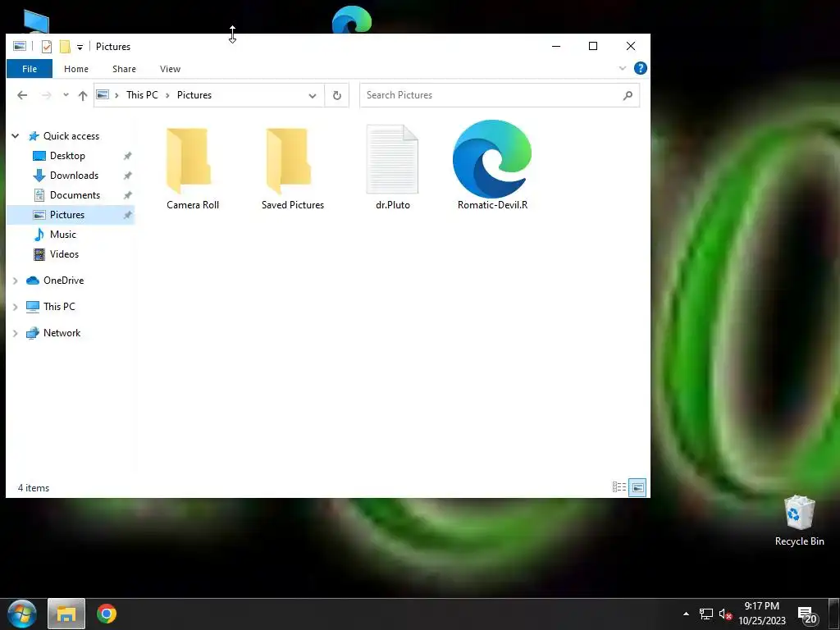Click the Pin icon next to Pictures
Image resolution: width=840 pixels, height=630 pixels.
pos(127,215)
